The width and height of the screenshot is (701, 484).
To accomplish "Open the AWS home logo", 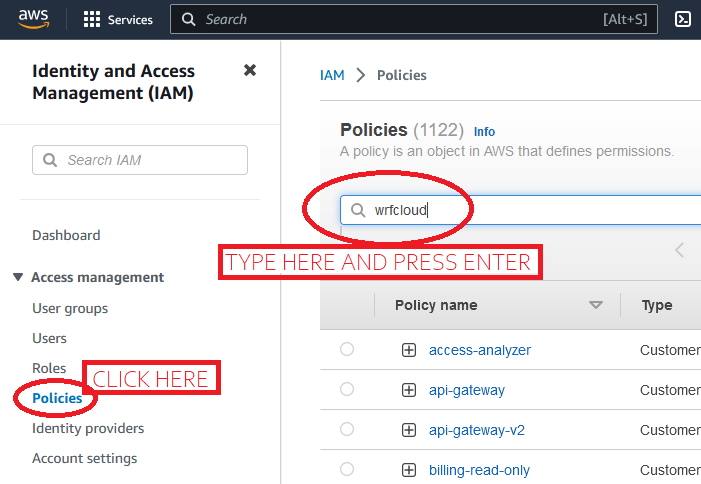I will tap(33, 19).
